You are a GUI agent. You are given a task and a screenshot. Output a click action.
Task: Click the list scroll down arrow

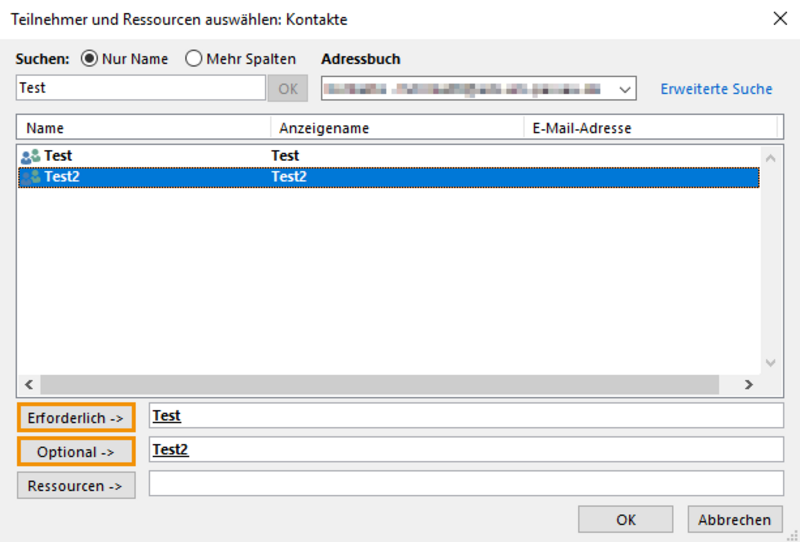pos(770,363)
